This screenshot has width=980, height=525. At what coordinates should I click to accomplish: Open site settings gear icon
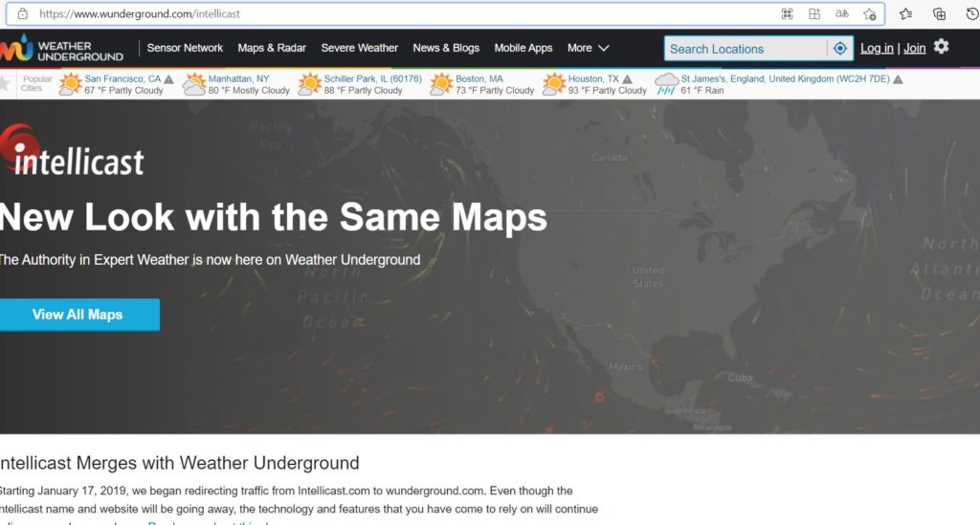pyautogui.click(x=942, y=47)
